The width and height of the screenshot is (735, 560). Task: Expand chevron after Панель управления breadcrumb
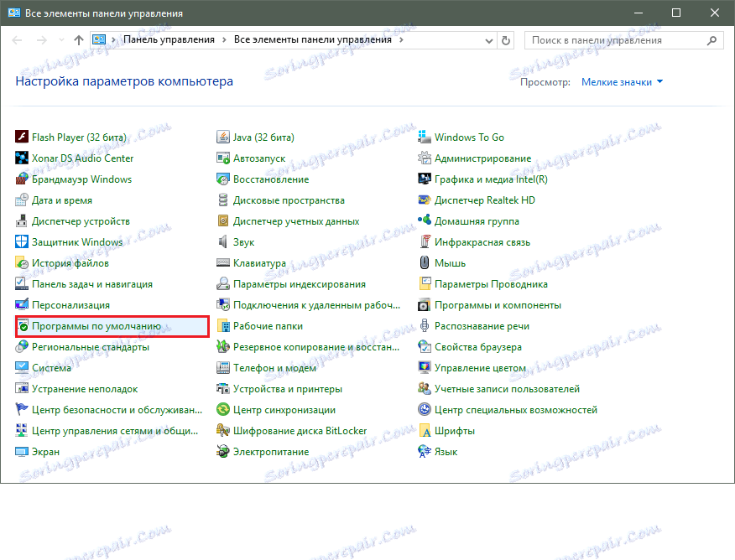click(224, 39)
